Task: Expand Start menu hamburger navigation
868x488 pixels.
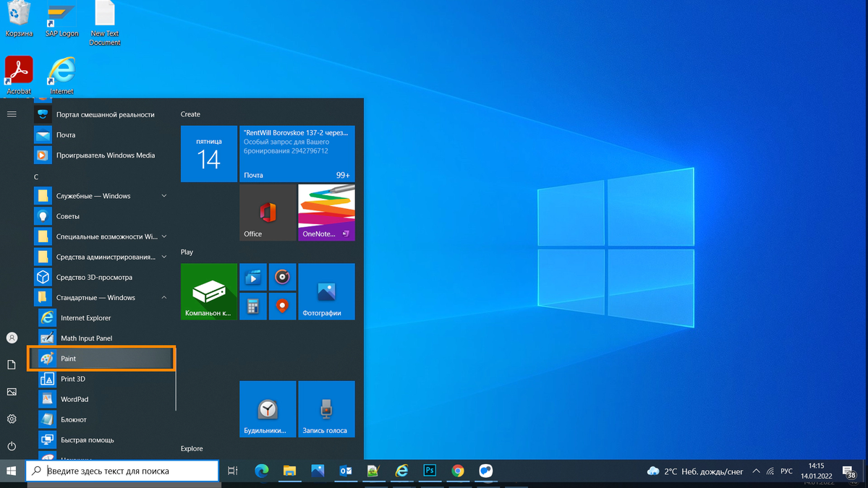Action: [x=12, y=114]
